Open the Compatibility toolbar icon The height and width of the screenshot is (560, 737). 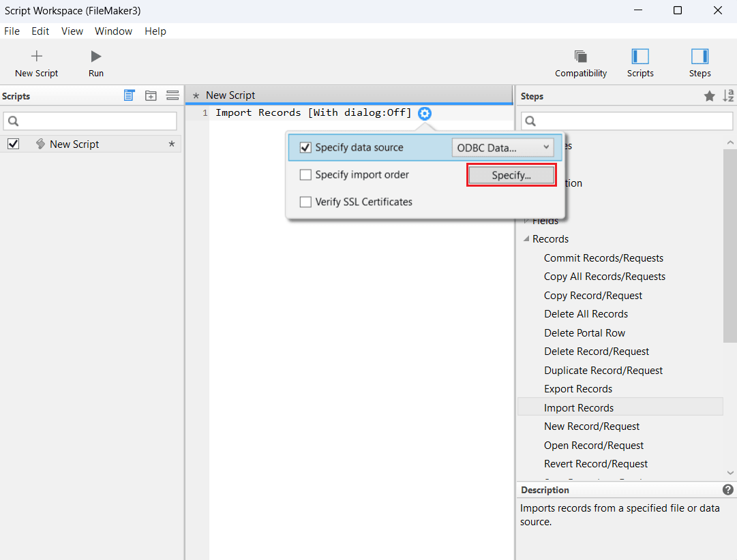(x=581, y=57)
